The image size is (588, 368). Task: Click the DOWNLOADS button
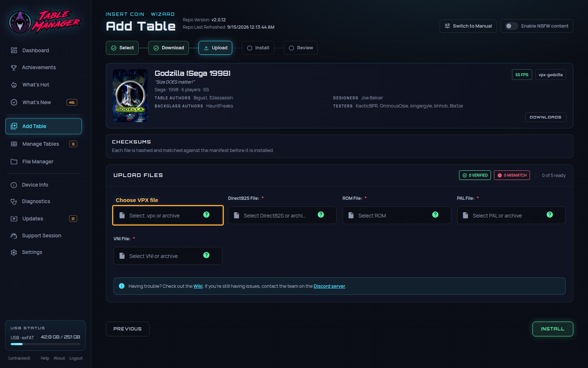coord(545,117)
